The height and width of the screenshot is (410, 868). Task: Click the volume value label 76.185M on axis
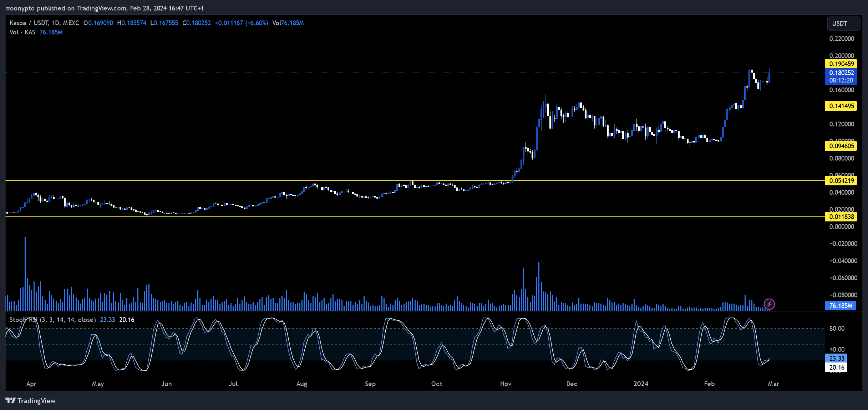(x=840, y=306)
